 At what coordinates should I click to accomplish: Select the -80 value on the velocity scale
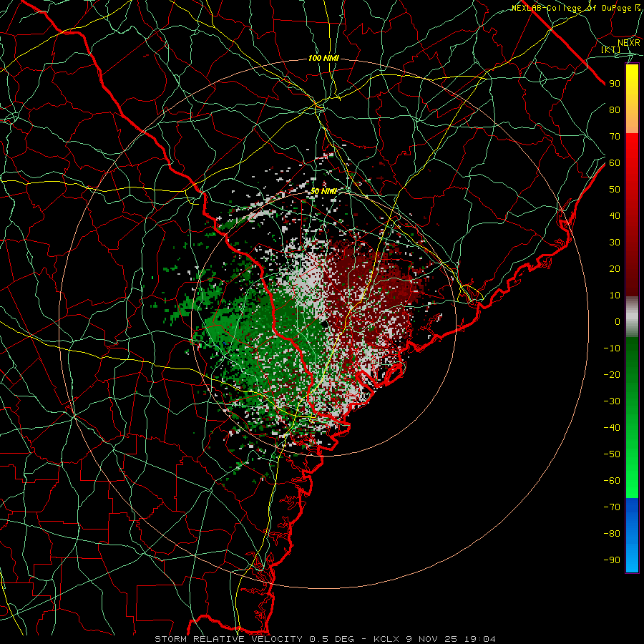tap(612, 534)
